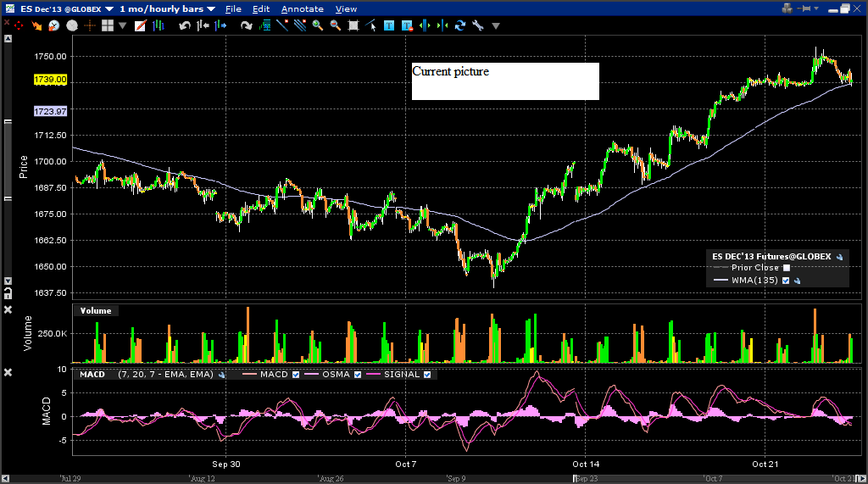Open the grid layout dropdown arrow
The height and width of the screenshot is (484, 868).
122,25
